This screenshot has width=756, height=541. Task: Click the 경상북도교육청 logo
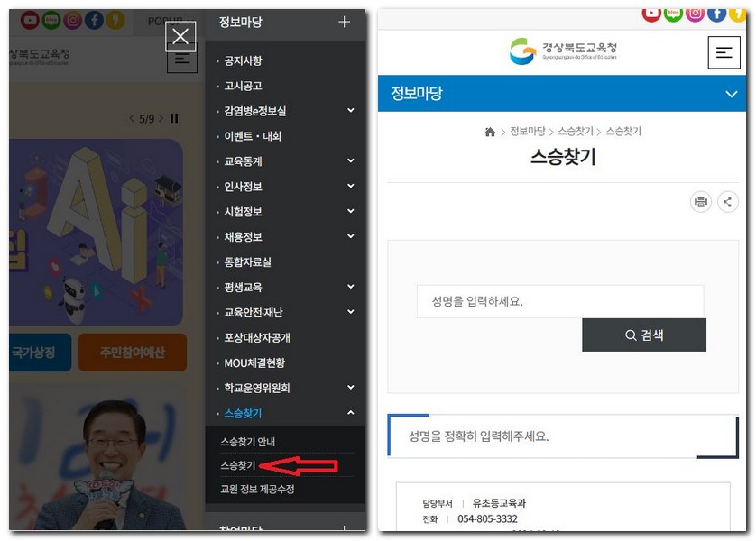point(562,50)
